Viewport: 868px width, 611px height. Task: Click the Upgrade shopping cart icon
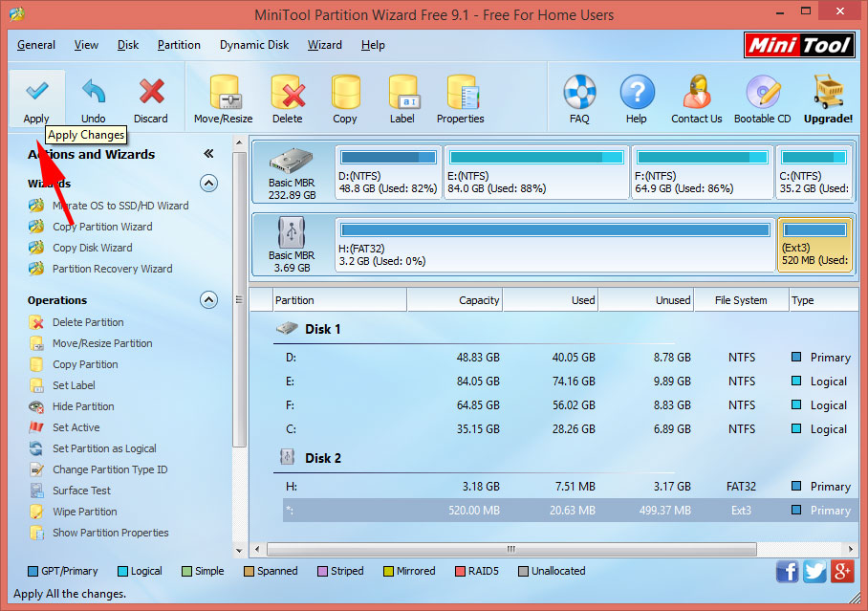[x=828, y=92]
